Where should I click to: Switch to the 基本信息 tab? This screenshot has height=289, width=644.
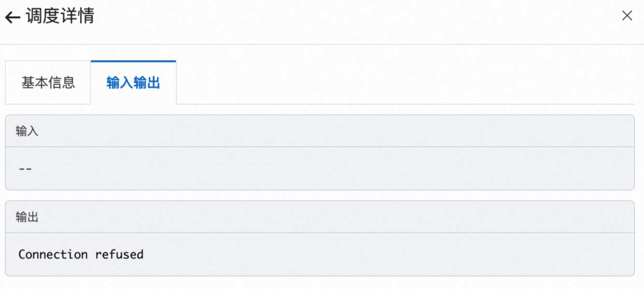pyautogui.click(x=48, y=83)
